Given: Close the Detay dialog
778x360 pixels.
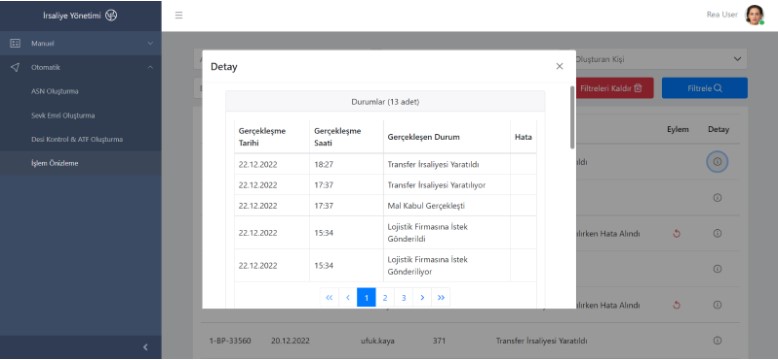Looking at the screenshot, I should [560, 66].
